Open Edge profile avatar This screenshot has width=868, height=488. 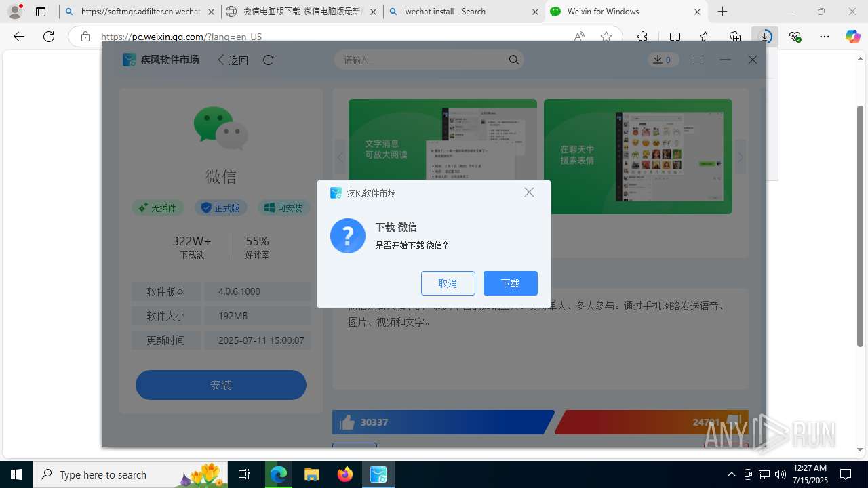pos(15,12)
